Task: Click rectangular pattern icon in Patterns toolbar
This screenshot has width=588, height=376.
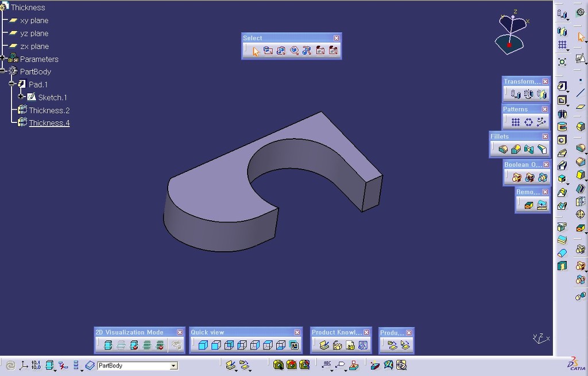Action: pyautogui.click(x=516, y=122)
